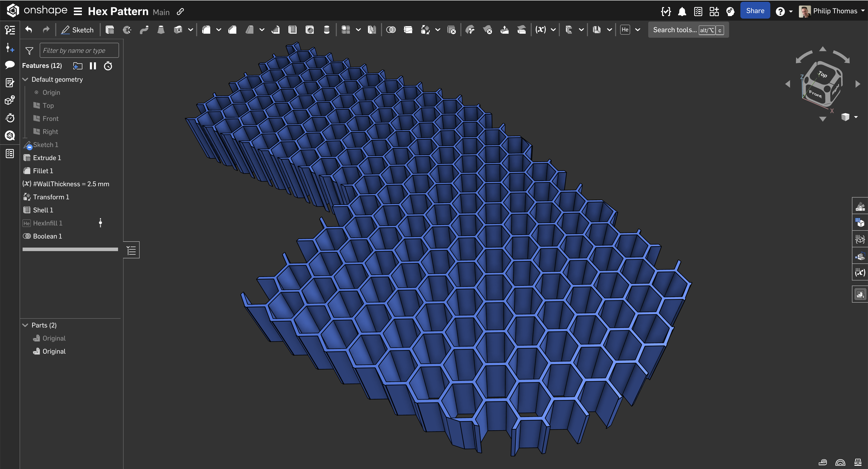Viewport: 868px width, 469px height.
Task: Pause feature regeneration button
Action: click(93, 66)
